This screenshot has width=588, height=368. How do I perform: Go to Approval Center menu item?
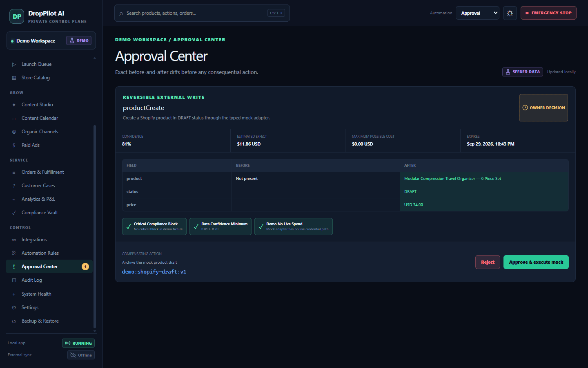49,267
